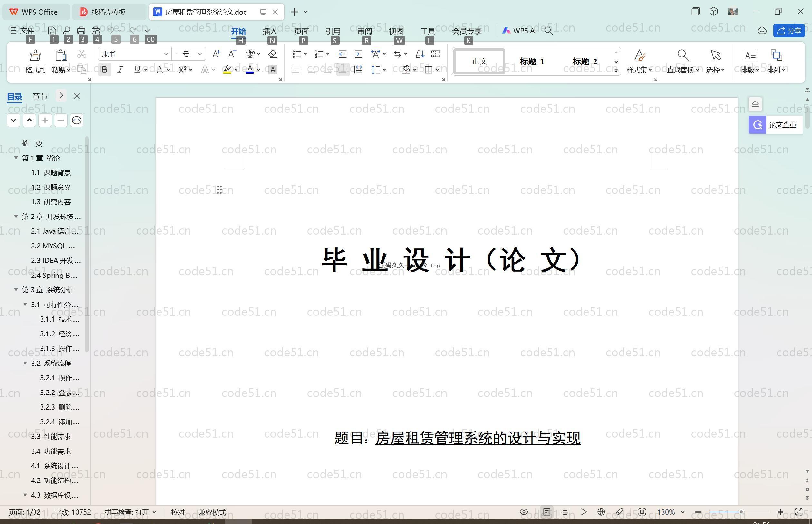This screenshot has height=524, width=812.
Task: Click the full screen icon in status bar
Action: click(798, 512)
